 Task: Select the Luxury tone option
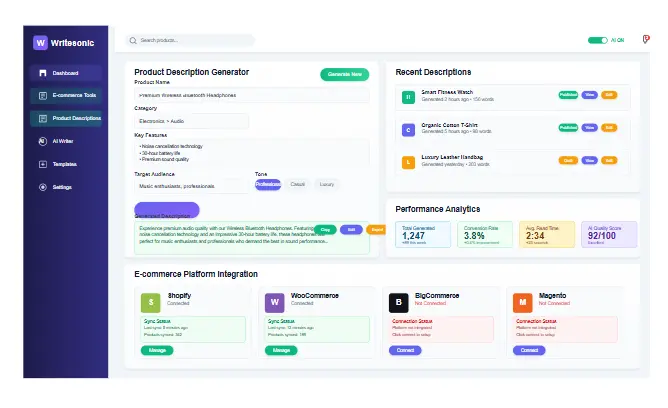tap(327, 184)
